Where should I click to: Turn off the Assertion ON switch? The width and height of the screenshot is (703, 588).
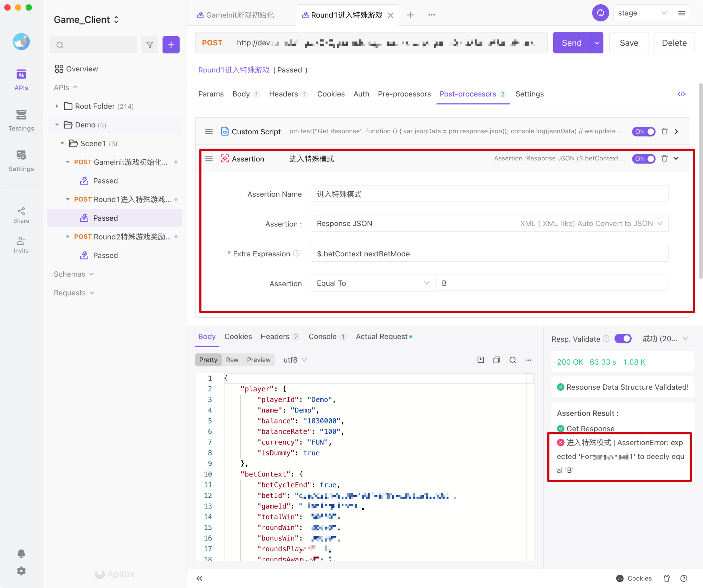coord(644,159)
